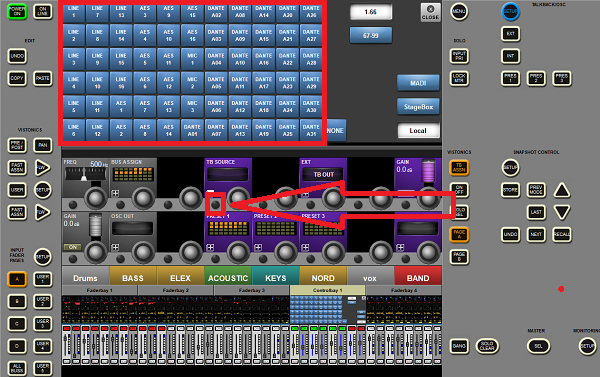
Task: Toggle the POWER ON button
Action: [17, 12]
